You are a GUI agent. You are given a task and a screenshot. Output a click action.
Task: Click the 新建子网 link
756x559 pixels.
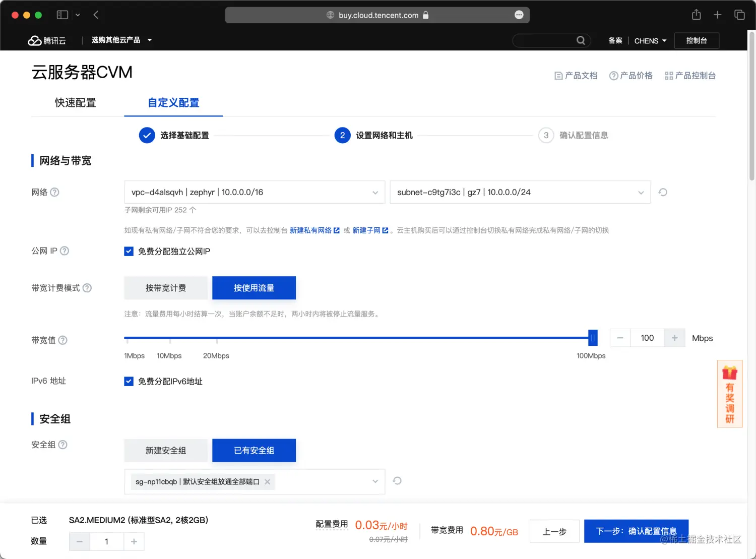[370, 230]
